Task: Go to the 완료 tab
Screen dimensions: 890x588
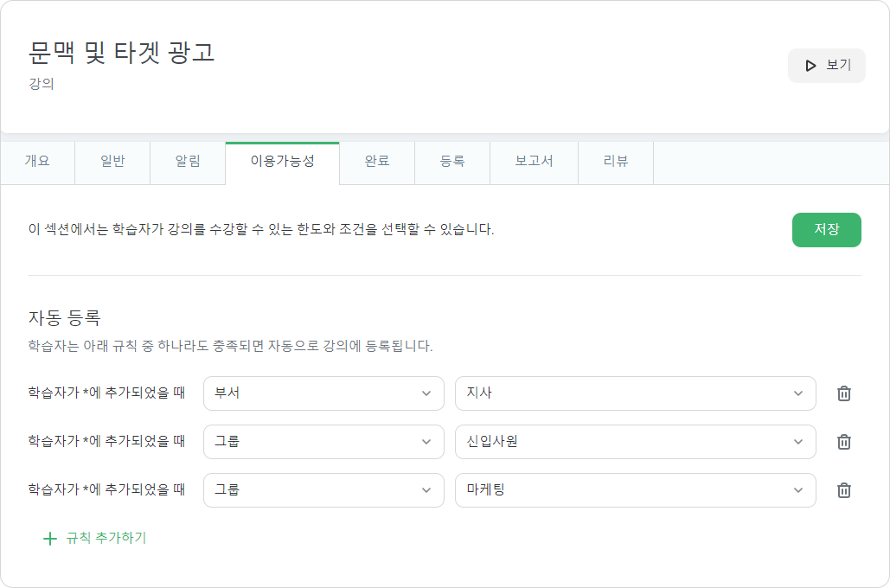Action: pyautogui.click(x=377, y=163)
